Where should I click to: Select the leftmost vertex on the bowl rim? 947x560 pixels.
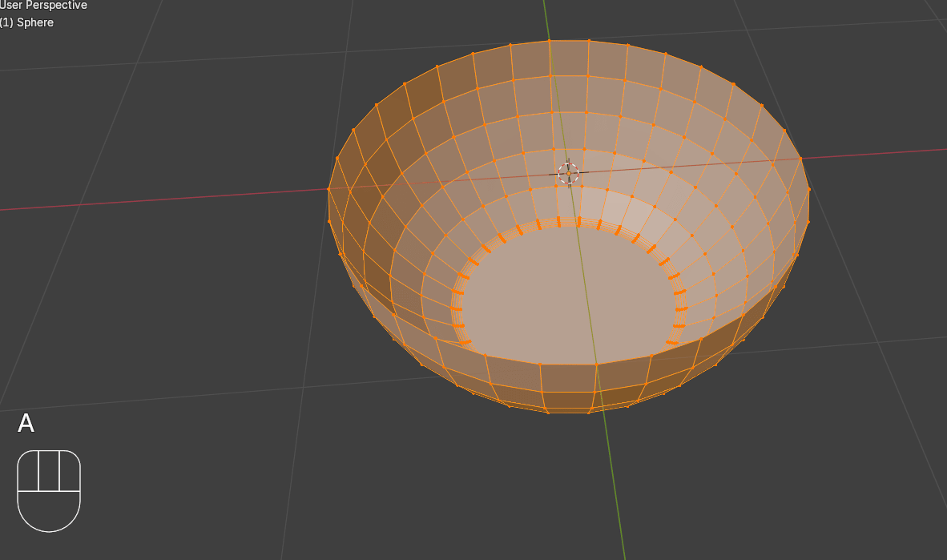tap(328, 189)
